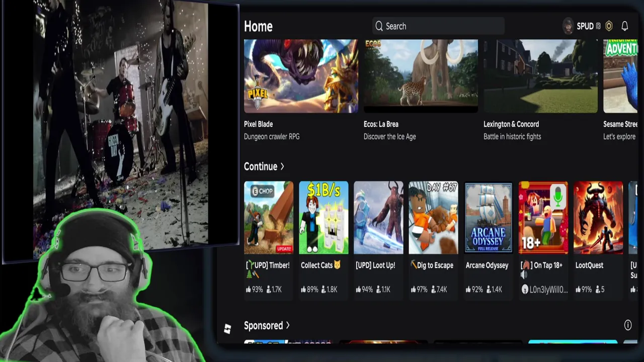Open the sponsored info icon
The width and height of the screenshot is (644, 362).
628,325
